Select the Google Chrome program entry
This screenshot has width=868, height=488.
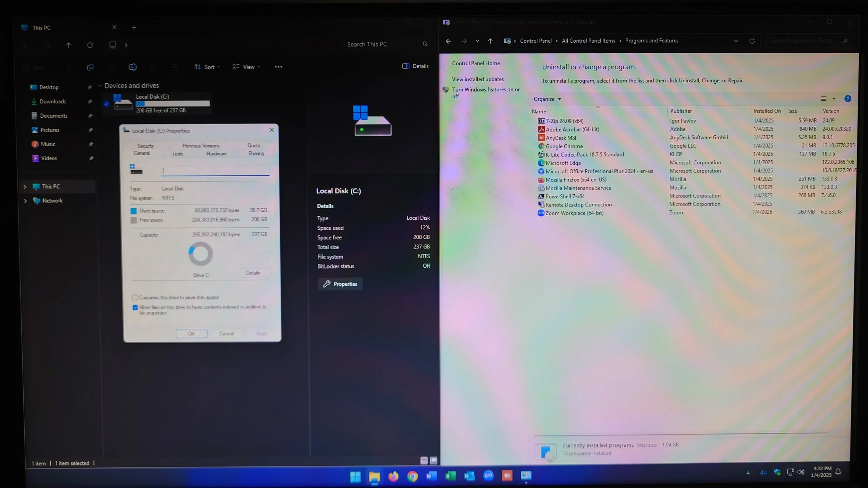coord(564,146)
